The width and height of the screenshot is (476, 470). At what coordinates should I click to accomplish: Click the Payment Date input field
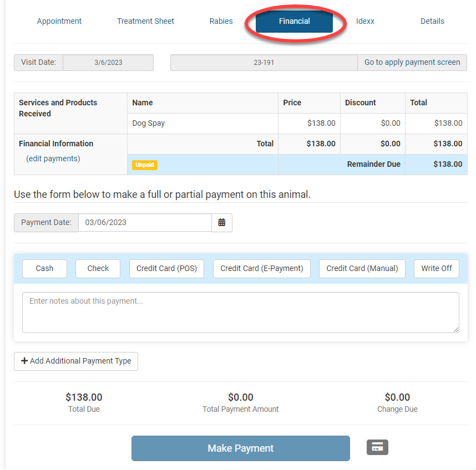pos(144,222)
